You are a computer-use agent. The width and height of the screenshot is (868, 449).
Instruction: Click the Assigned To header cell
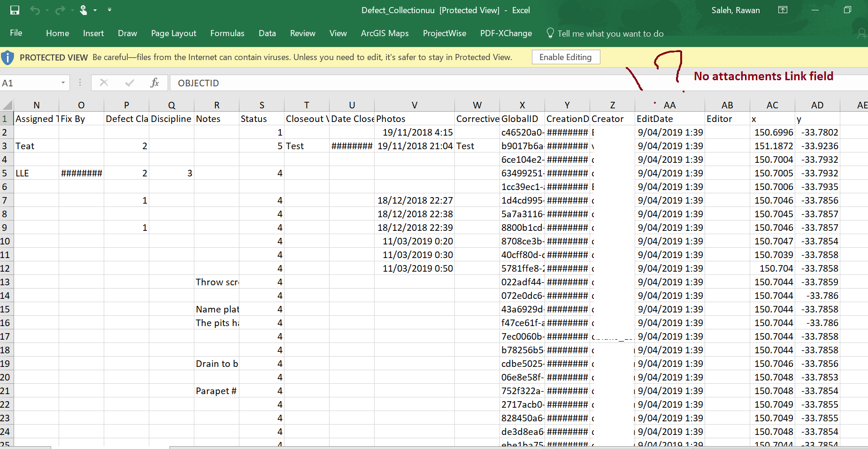[x=37, y=119]
